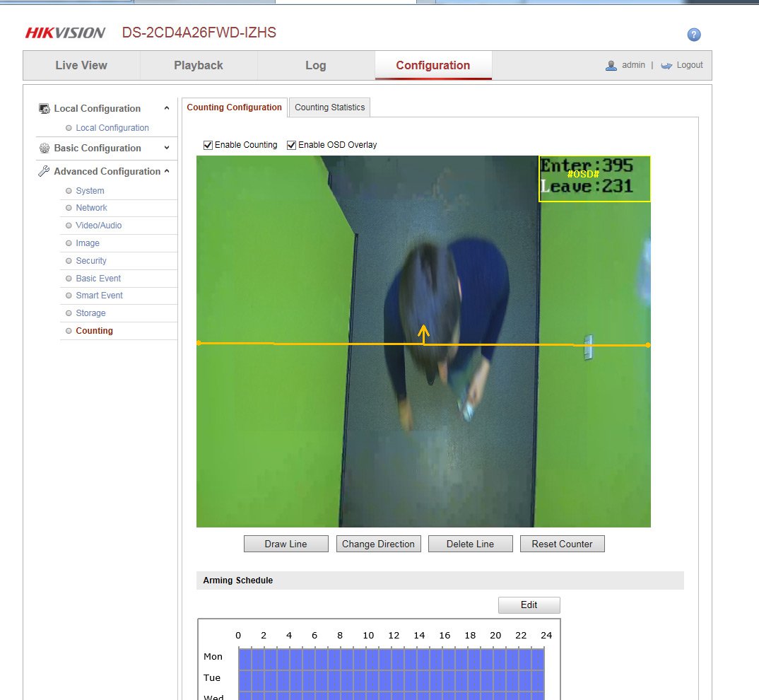Click the blue help question mark icon
This screenshot has width=759, height=700.
point(693,35)
